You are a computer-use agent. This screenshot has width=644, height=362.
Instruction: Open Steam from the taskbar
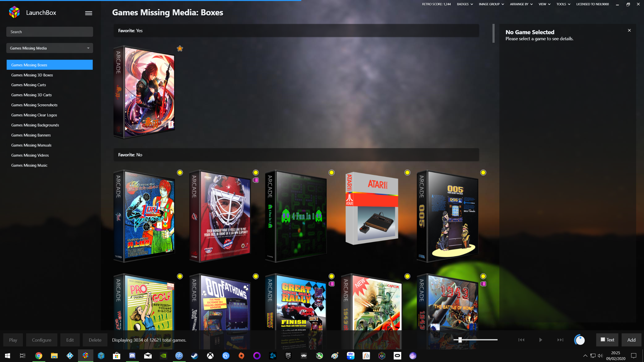point(194,356)
